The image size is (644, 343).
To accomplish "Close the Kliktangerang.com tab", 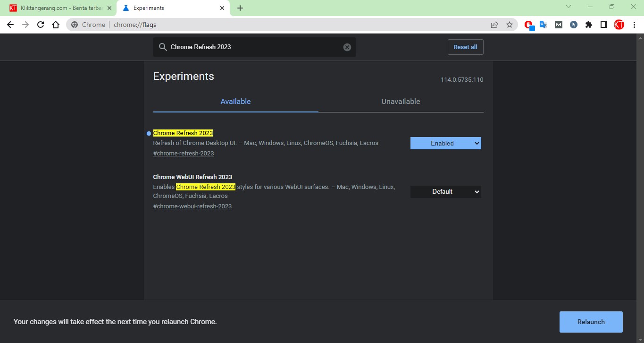I will pyautogui.click(x=109, y=8).
